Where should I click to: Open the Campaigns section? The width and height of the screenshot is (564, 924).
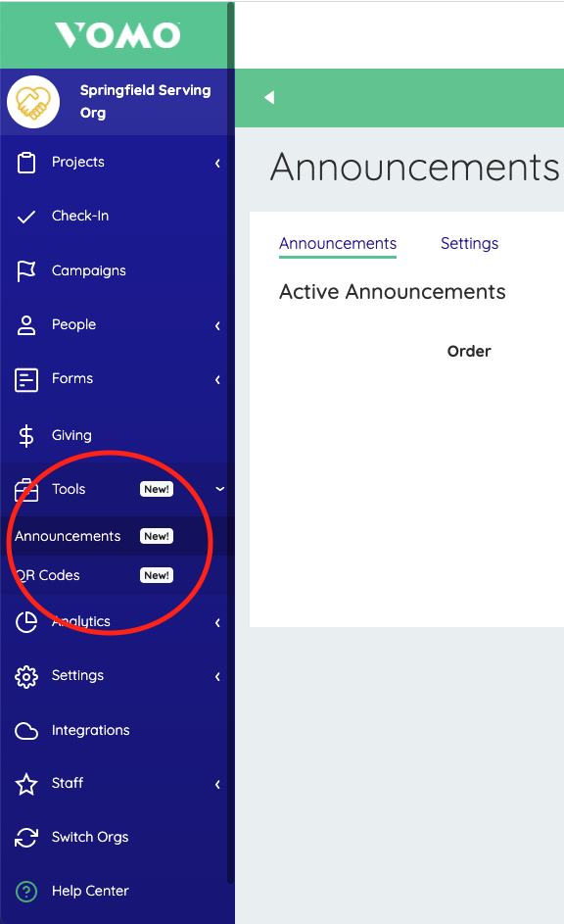point(89,270)
